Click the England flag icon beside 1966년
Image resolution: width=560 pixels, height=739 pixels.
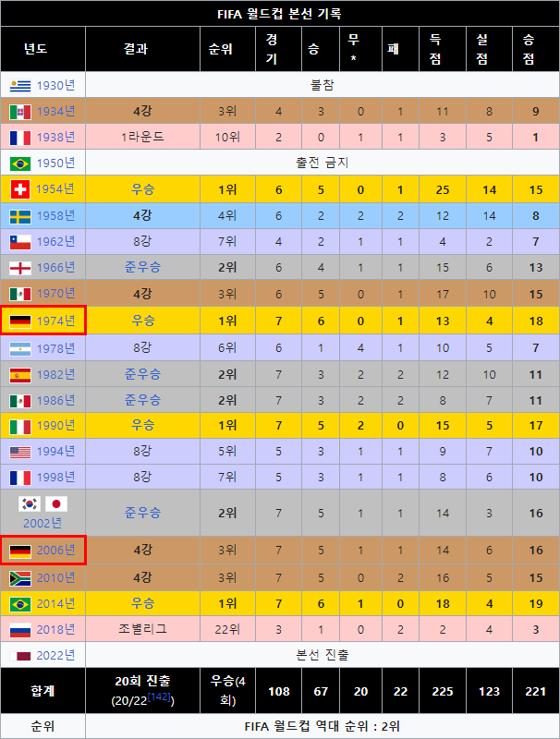click(20, 268)
